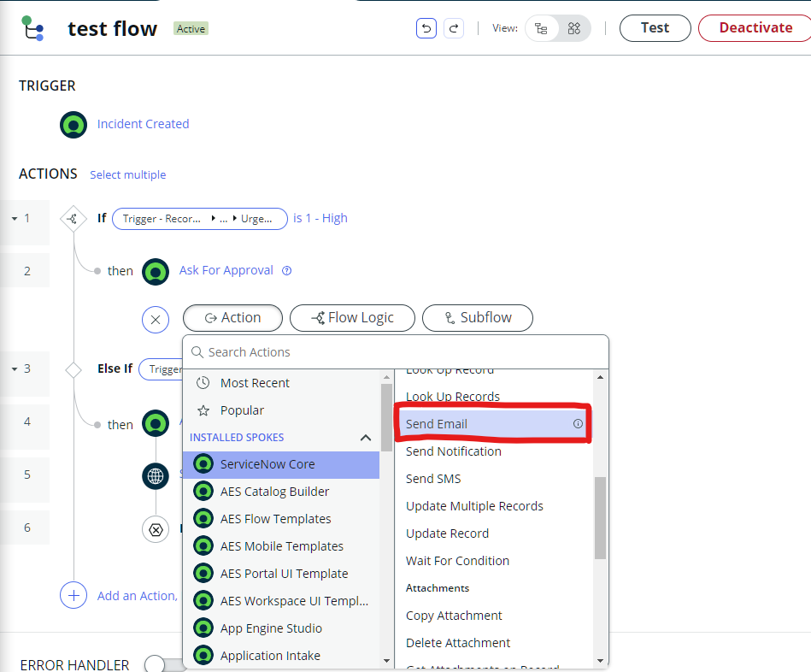Click the spokes list scroll-down arrow
The height and width of the screenshot is (672, 811).
pos(386,661)
